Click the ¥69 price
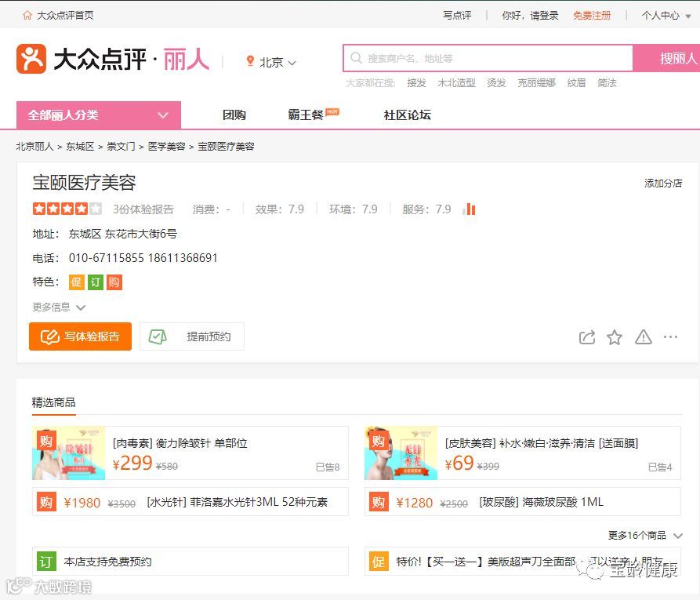The image size is (700, 600). (459, 464)
